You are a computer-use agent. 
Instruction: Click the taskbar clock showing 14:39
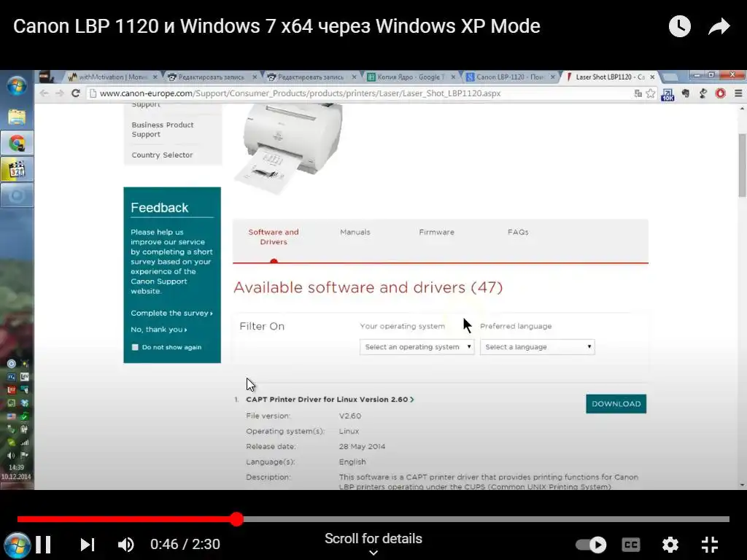pyautogui.click(x=16, y=467)
